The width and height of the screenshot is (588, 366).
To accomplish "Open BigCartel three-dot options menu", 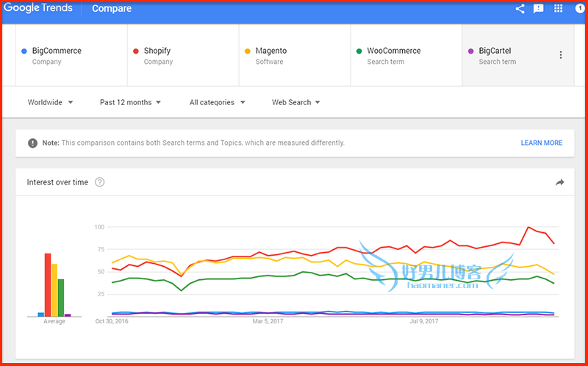I will click(x=561, y=55).
